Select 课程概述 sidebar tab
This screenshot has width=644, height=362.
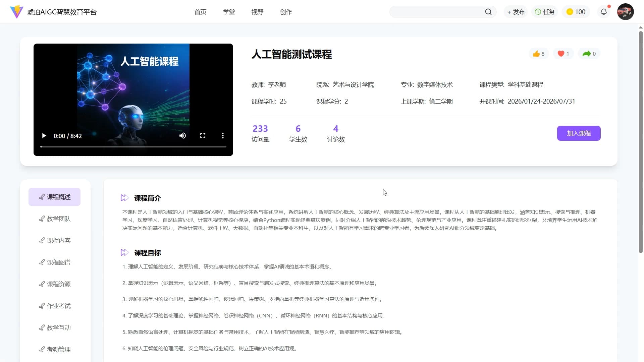(x=54, y=197)
